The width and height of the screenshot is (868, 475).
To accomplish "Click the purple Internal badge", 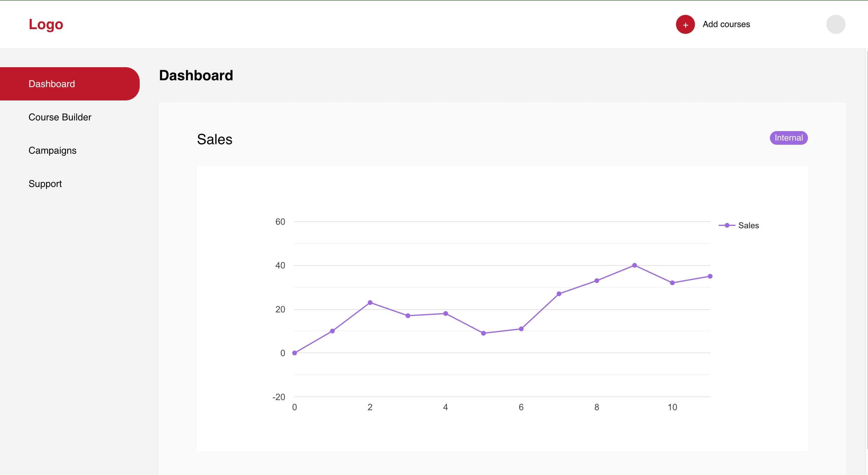I will (x=788, y=138).
